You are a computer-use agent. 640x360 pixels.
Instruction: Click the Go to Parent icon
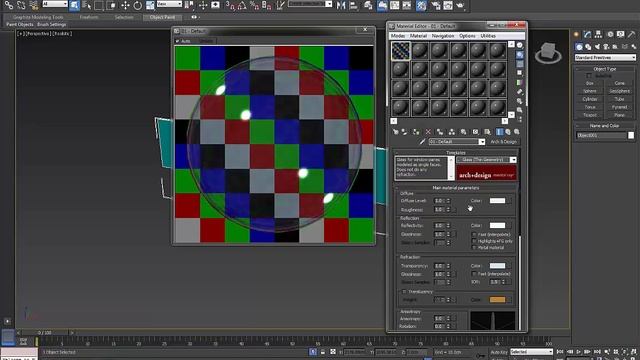pyautogui.click(x=508, y=132)
